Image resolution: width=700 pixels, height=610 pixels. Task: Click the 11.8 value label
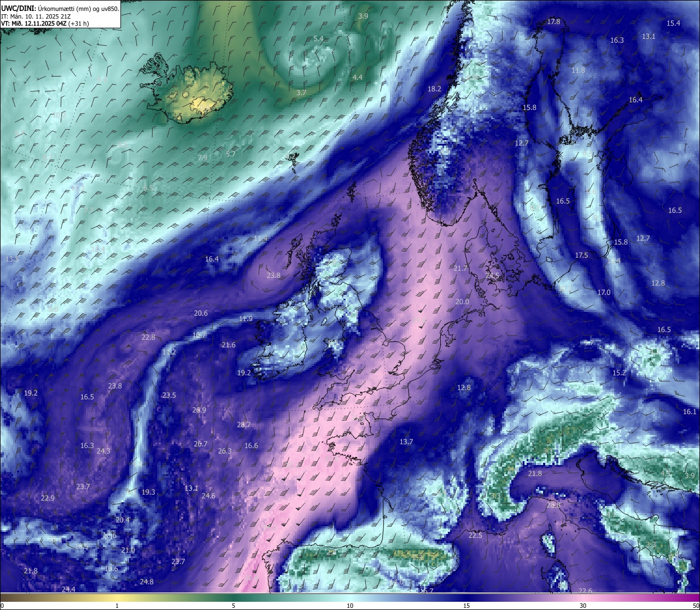[578, 71]
